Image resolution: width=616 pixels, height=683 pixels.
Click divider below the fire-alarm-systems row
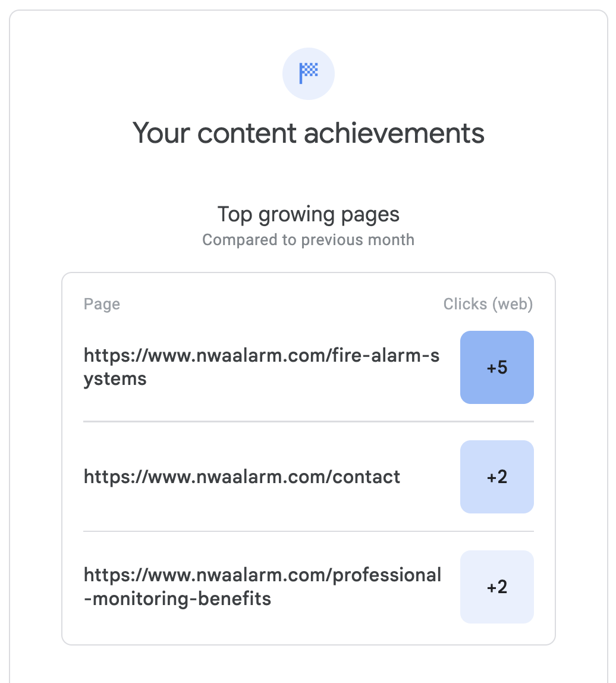pyautogui.click(x=308, y=421)
